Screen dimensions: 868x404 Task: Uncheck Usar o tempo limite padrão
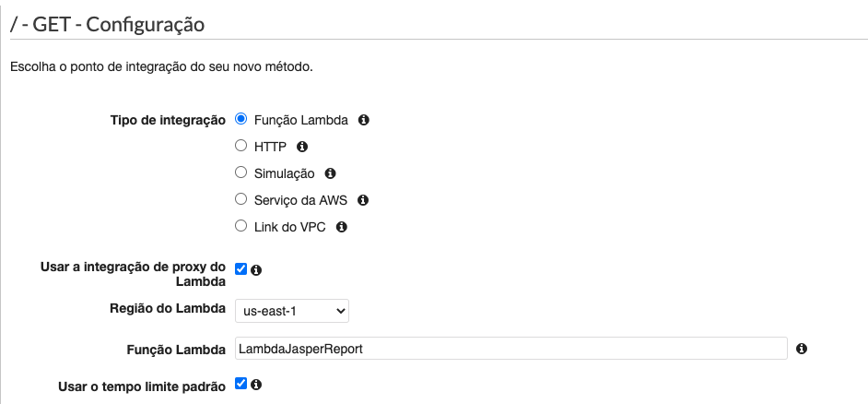pos(240,383)
